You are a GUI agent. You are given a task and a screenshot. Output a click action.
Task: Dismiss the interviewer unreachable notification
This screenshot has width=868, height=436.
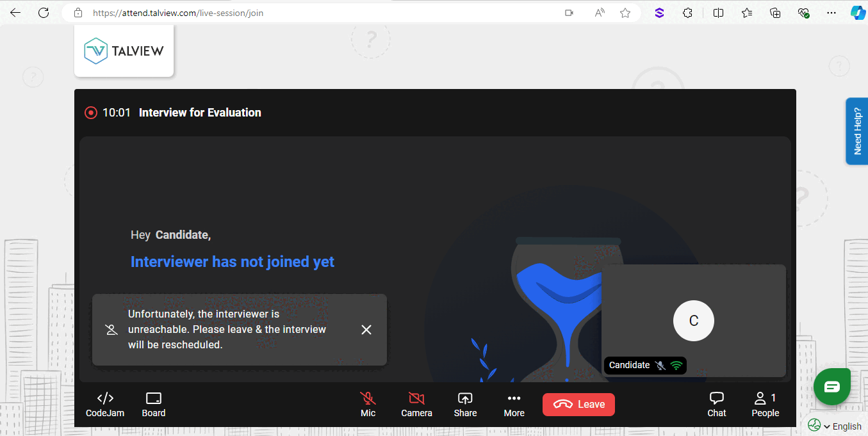coord(366,330)
